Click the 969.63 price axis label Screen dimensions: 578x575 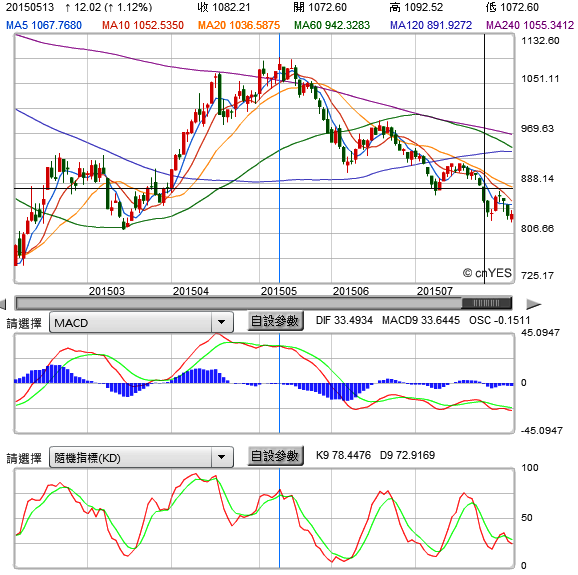(537, 129)
